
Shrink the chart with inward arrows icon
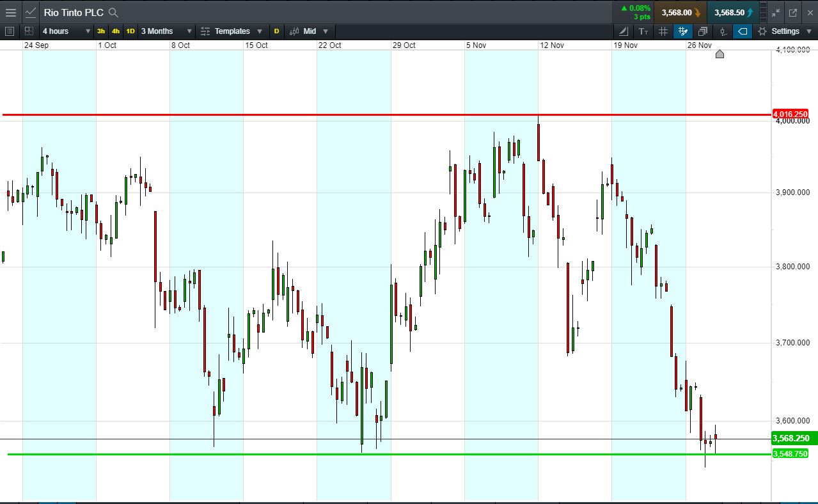pos(776,12)
